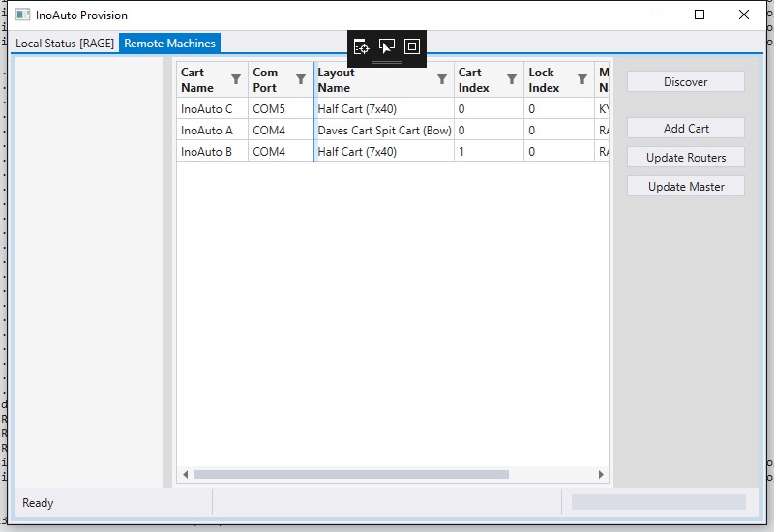Open the Cart Name column filter

tap(236, 79)
